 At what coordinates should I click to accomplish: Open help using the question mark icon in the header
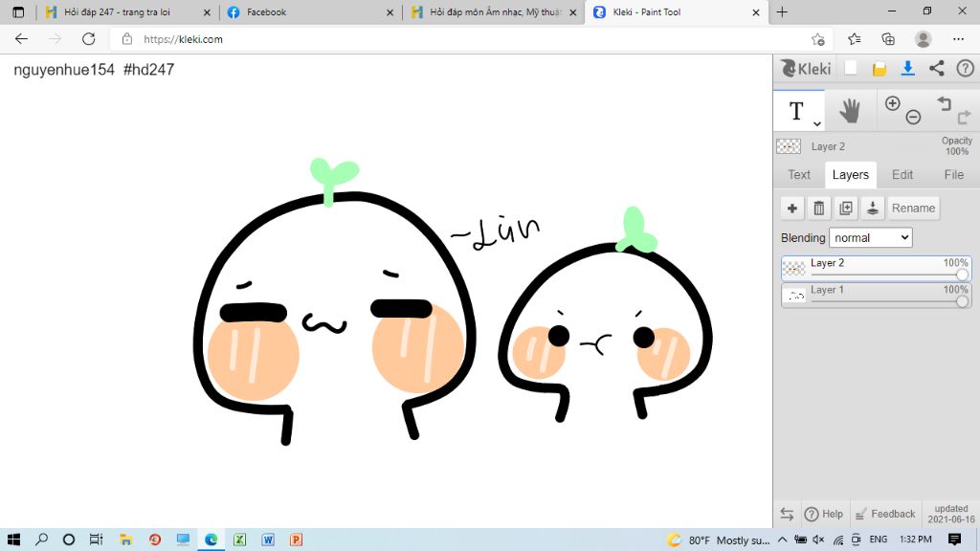click(965, 68)
